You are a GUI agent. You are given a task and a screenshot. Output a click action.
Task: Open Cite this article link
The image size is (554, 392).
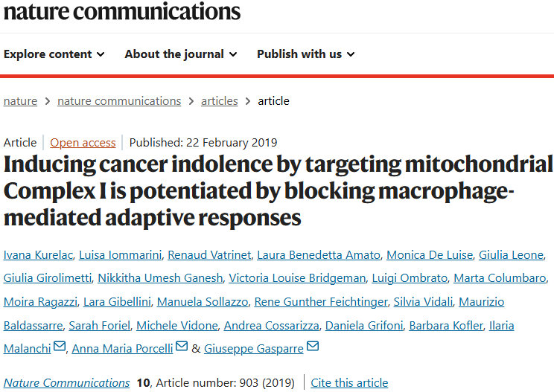(349, 383)
